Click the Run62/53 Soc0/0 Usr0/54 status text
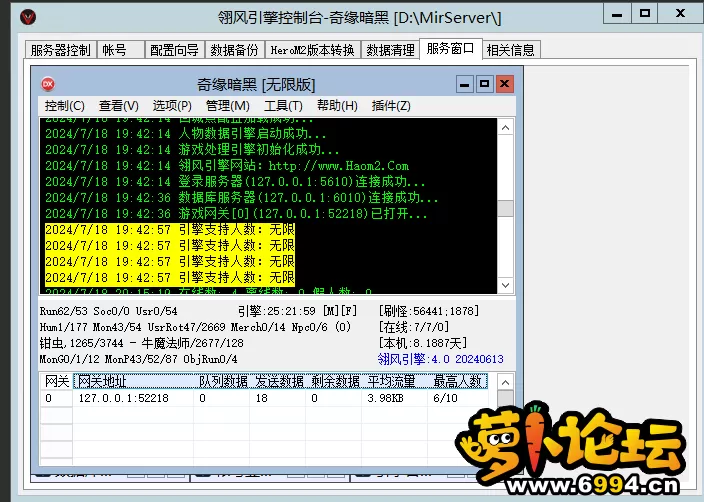 click(x=109, y=311)
